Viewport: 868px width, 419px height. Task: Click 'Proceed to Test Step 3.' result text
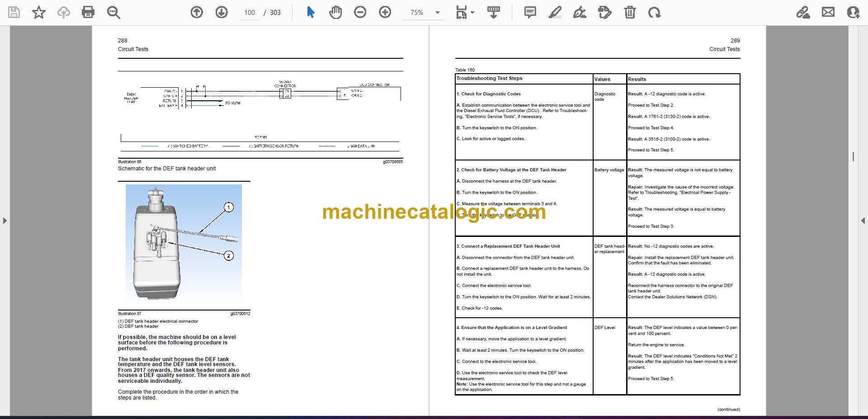click(651, 226)
